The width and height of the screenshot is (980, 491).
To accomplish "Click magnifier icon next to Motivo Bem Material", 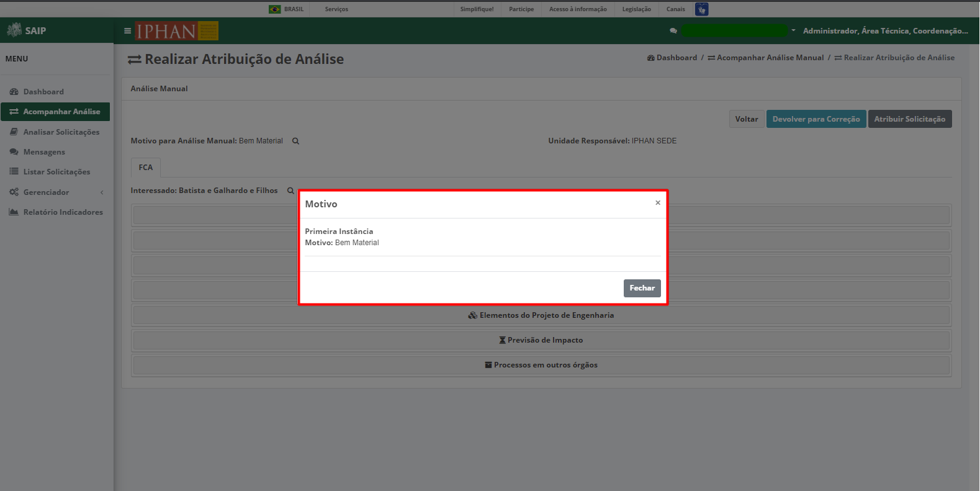I will coord(295,141).
